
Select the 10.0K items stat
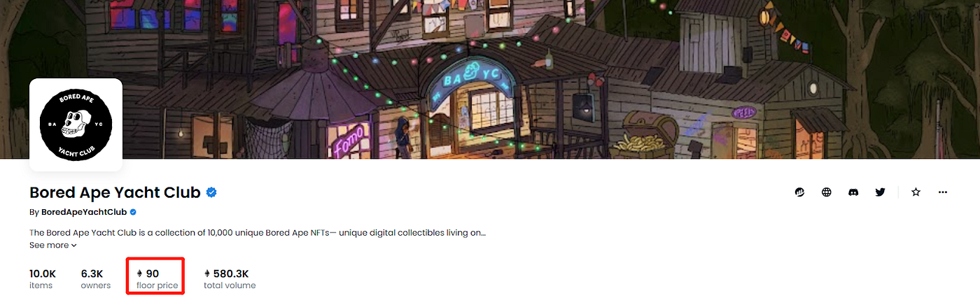click(x=43, y=278)
